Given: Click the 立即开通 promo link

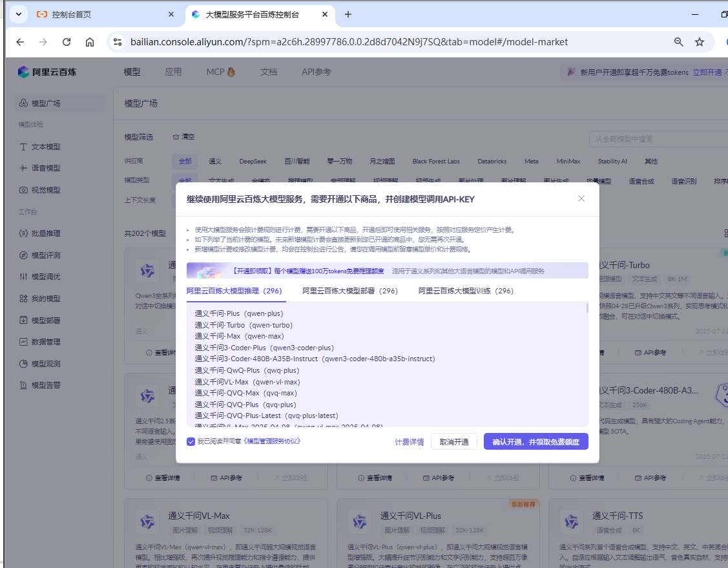Looking at the screenshot, I should tap(707, 72).
